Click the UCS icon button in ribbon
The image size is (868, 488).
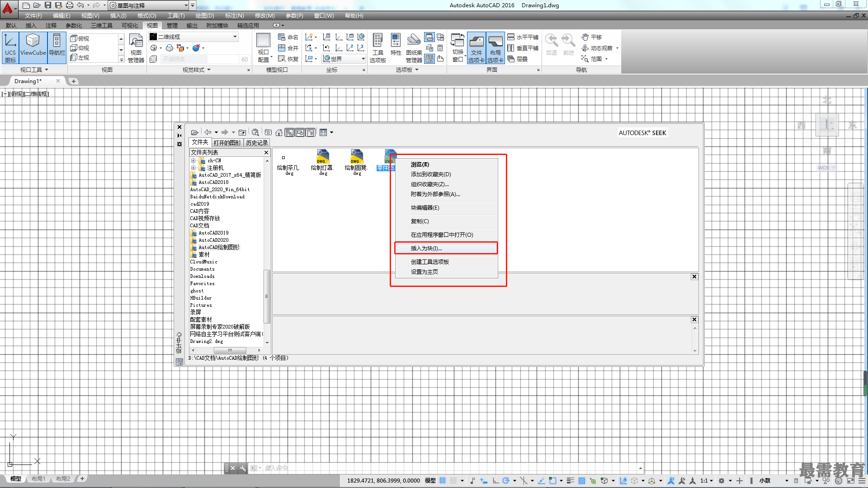tap(10, 48)
